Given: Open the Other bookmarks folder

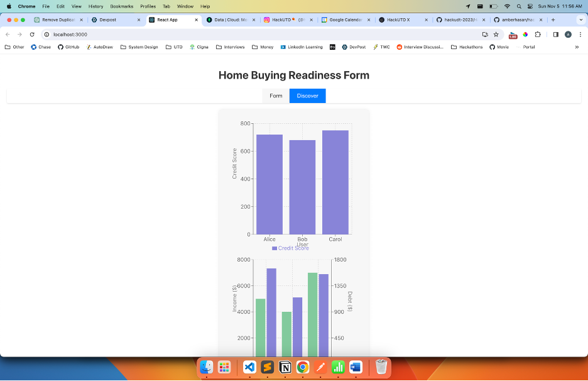Looking at the screenshot, I should point(14,47).
